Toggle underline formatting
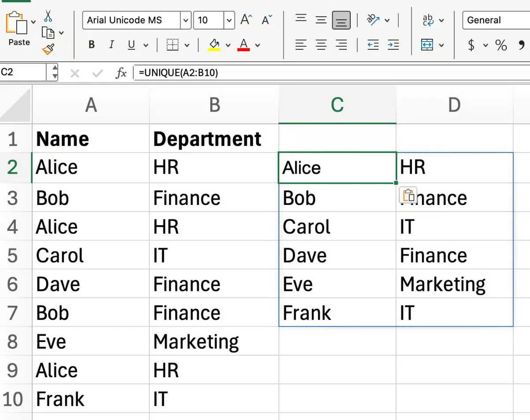This screenshot has height=420, width=530. coord(131,45)
